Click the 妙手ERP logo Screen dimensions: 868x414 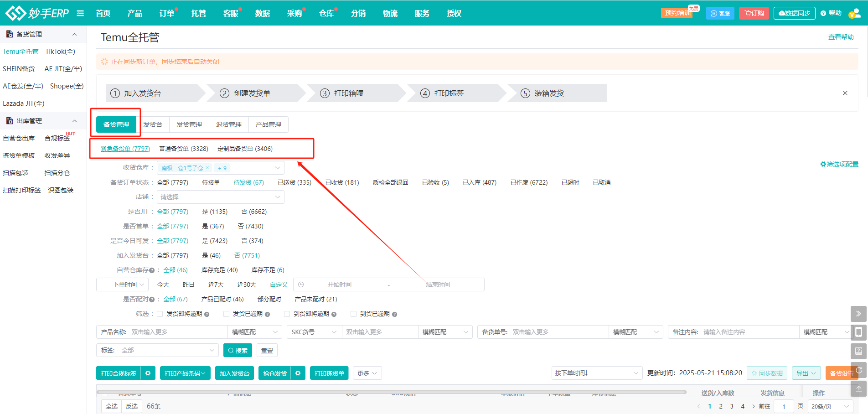tap(37, 13)
